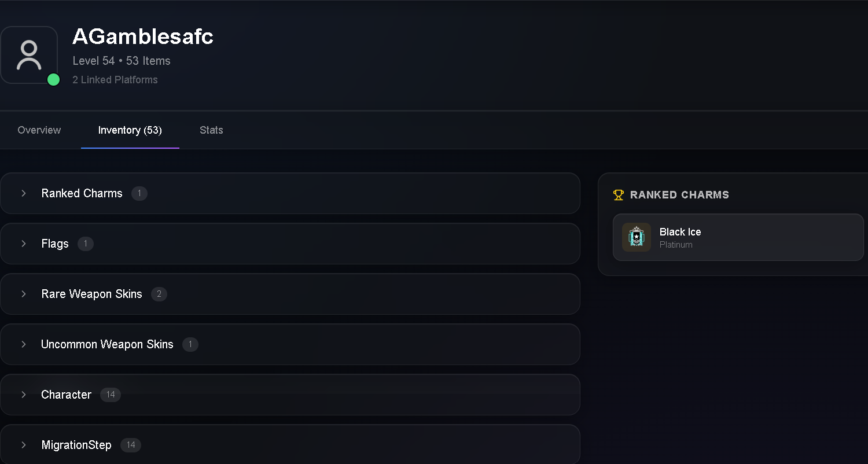Viewport: 868px width, 464px height.
Task: Expand the Flags category chevron
Action: [x=24, y=244]
